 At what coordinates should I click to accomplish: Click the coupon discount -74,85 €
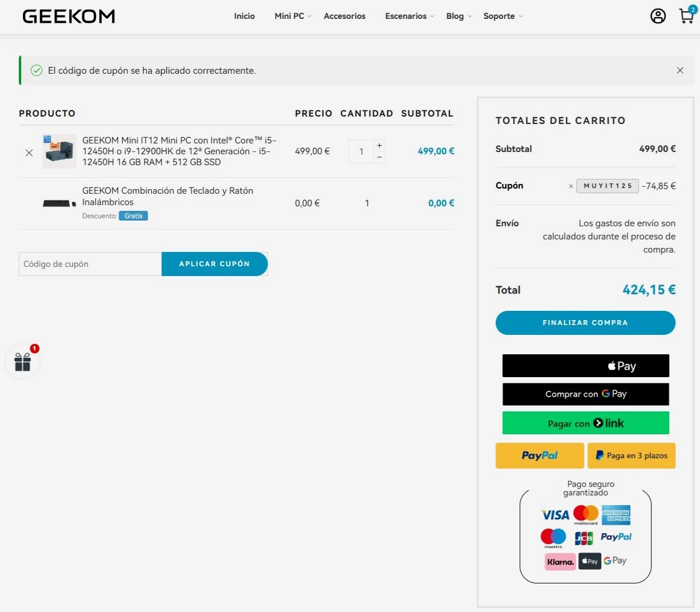[658, 186]
